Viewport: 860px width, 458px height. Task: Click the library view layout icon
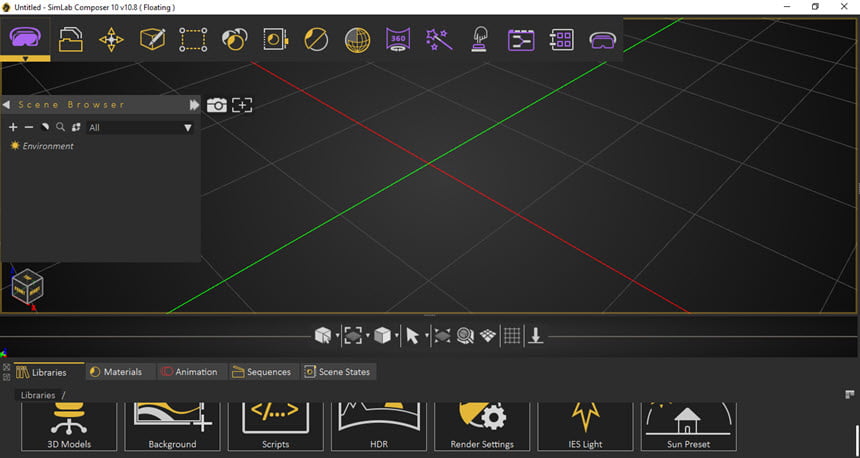[x=850, y=395]
